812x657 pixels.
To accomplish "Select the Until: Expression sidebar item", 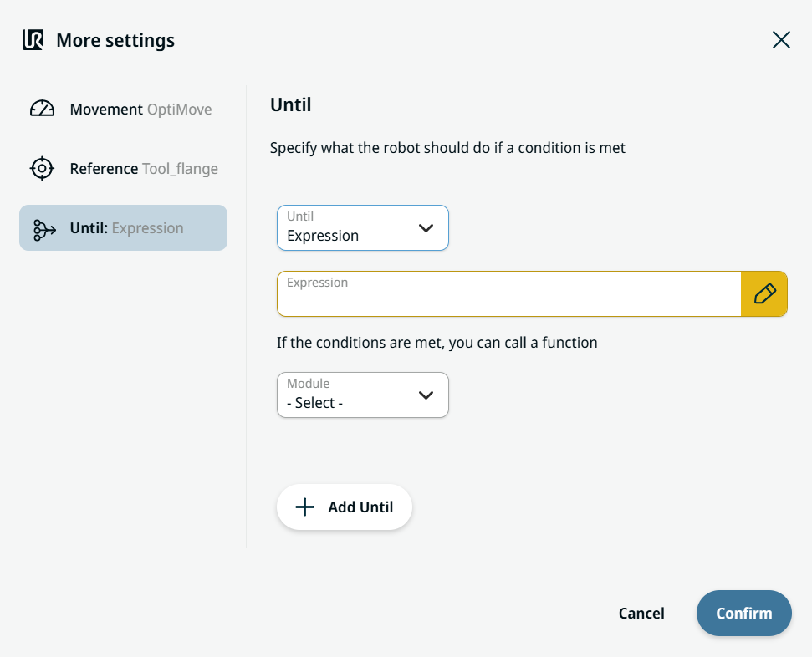I will 123,228.
